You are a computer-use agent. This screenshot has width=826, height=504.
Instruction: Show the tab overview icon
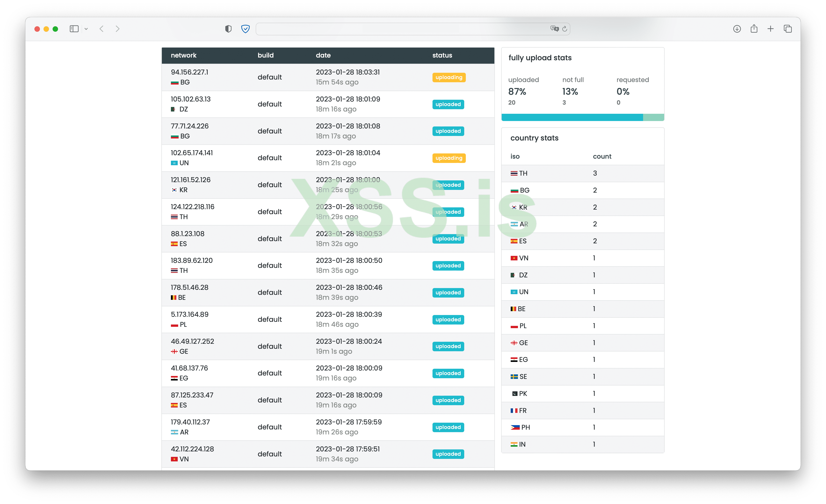click(787, 29)
